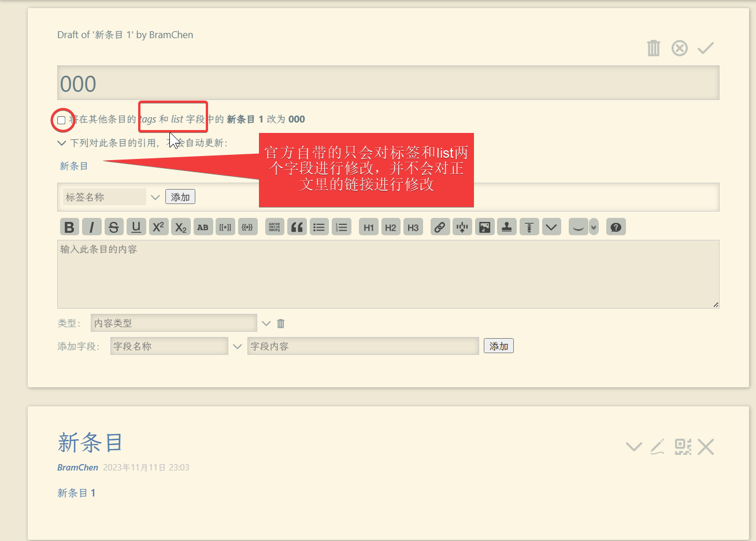
Task: Apply italic formatting
Action: (x=91, y=227)
